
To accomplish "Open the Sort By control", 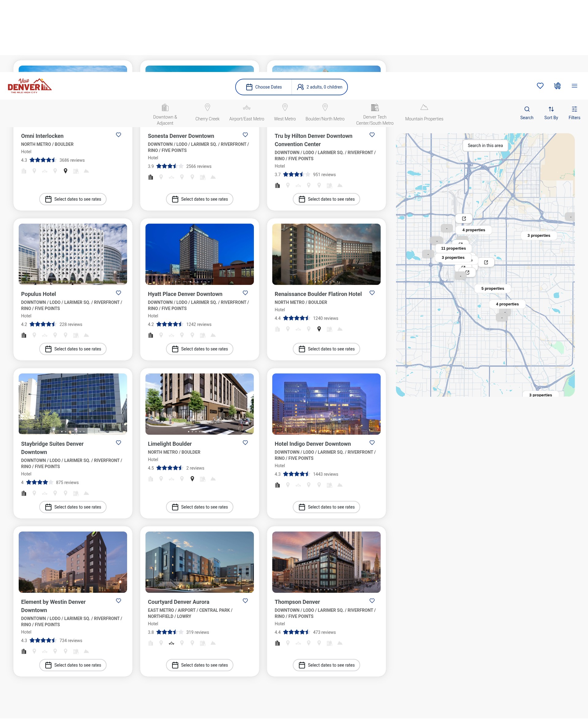I will [x=551, y=112].
